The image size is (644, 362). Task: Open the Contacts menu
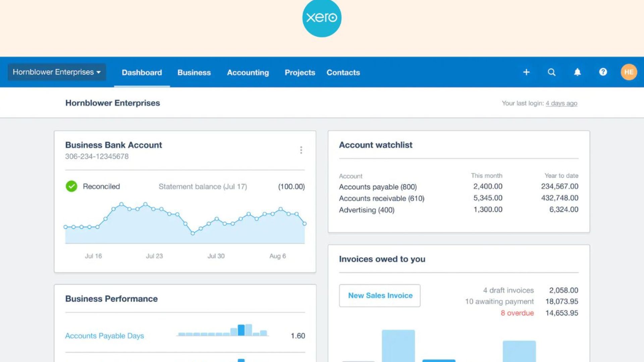point(343,72)
